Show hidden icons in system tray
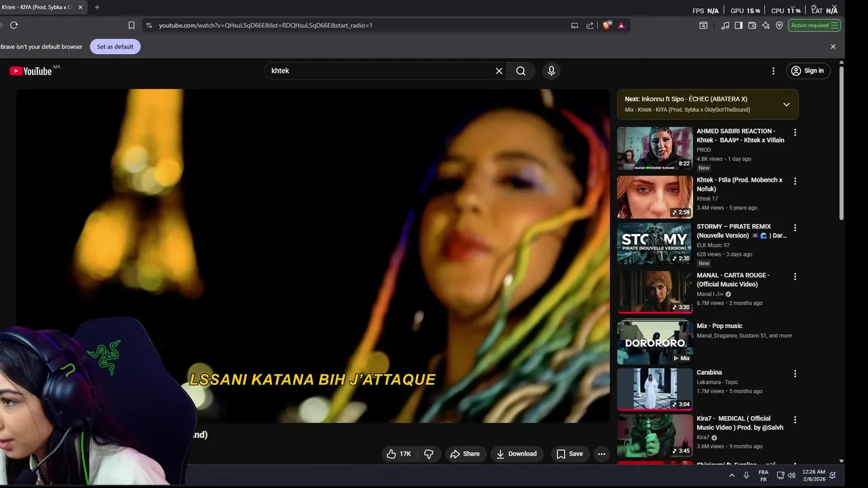 [x=732, y=476]
